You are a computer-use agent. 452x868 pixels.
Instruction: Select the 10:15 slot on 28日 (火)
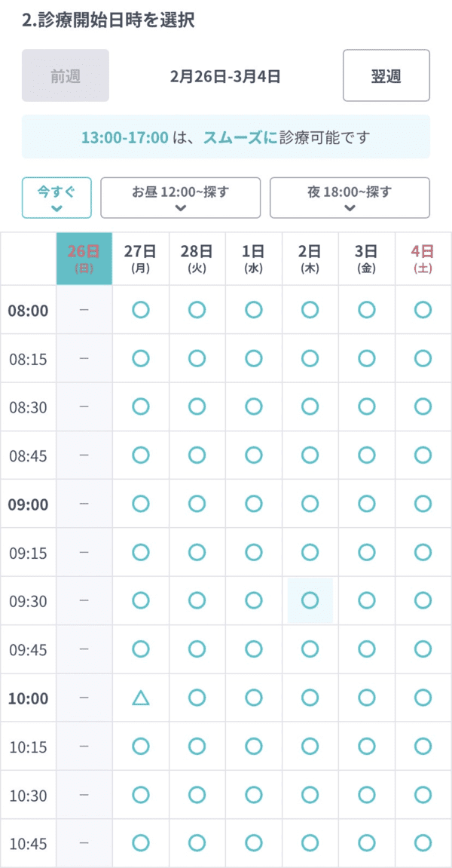197,746
